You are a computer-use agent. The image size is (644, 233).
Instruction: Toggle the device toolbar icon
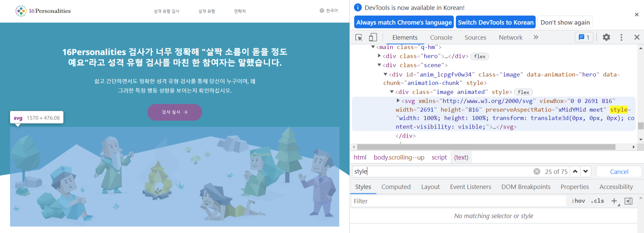point(373,37)
